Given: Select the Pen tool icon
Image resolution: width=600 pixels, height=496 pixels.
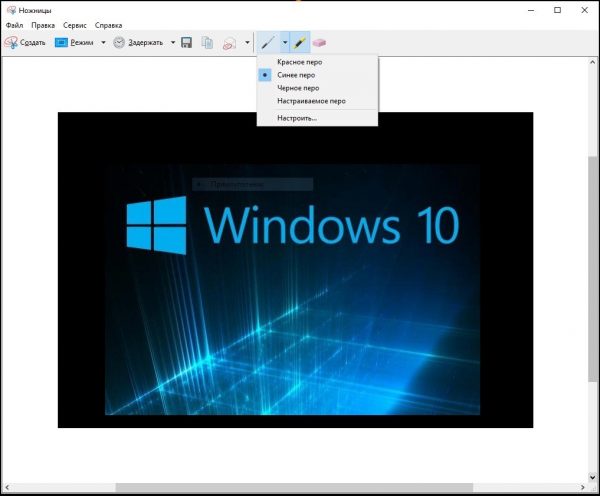Looking at the screenshot, I should tap(268, 42).
